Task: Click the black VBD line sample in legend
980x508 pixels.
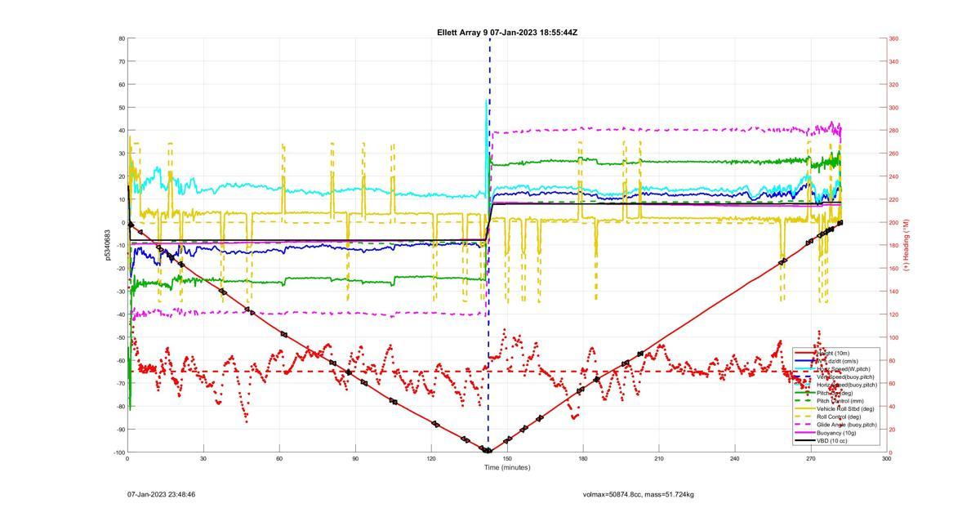Action: pyautogui.click(x=804, y=441)
